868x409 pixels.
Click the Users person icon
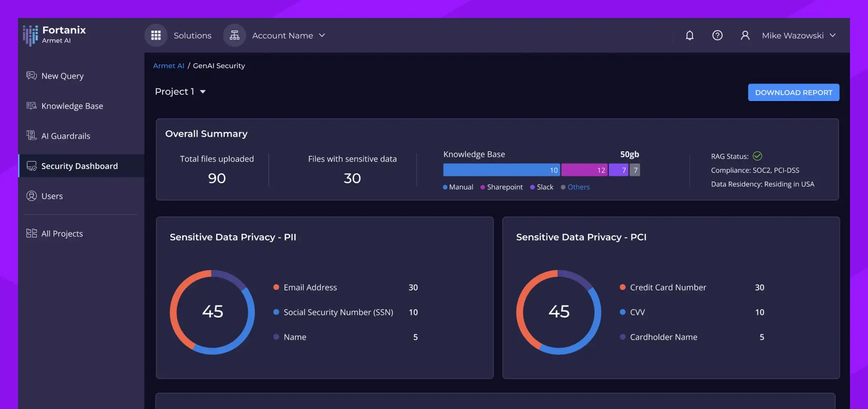(x=32, y=196)
